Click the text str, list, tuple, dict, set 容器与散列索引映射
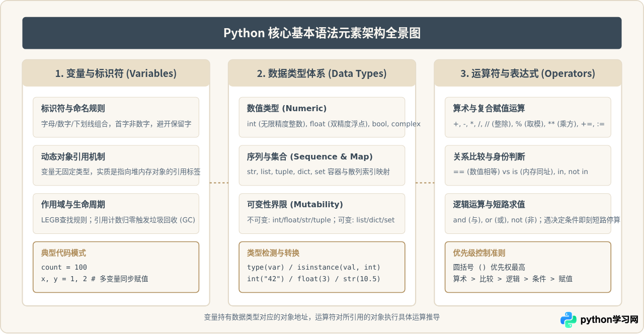The image size is (644, 334). 318,172
